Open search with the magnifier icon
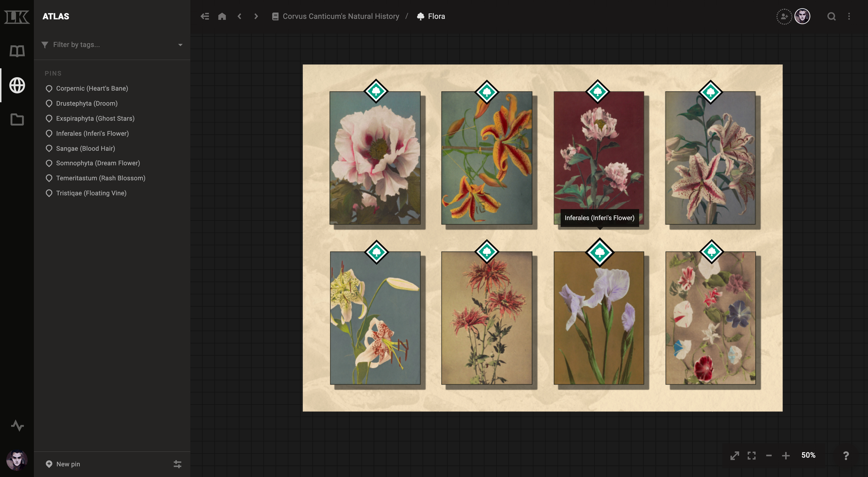The width and height of the screenshot is (868, 477). pos(832,17)
